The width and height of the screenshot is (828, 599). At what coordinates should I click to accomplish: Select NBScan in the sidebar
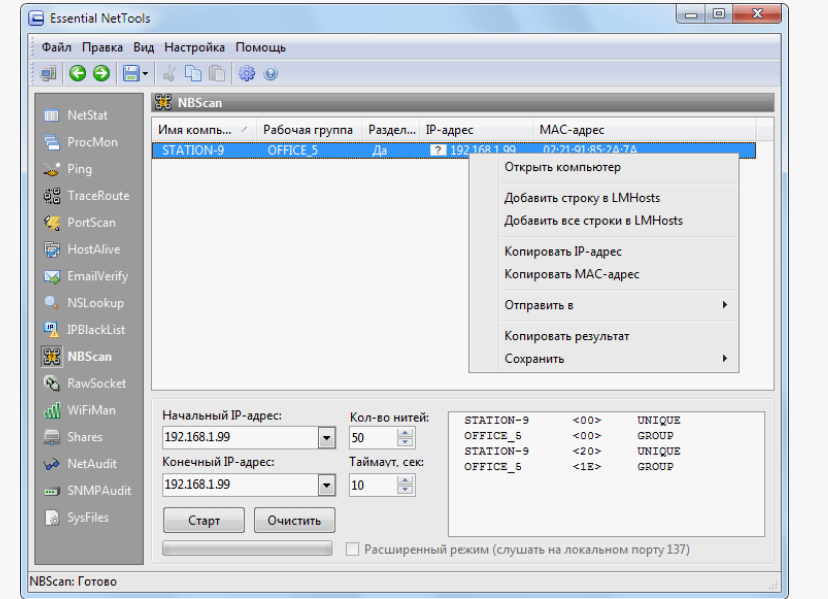[77, 357]
